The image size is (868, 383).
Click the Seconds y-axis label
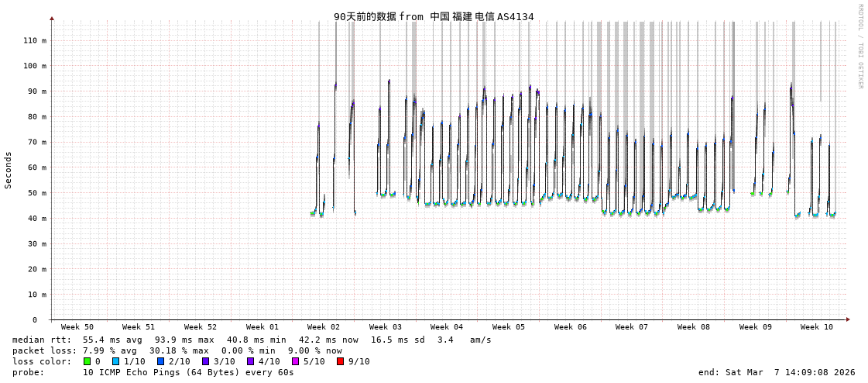(x=9, y=170)
